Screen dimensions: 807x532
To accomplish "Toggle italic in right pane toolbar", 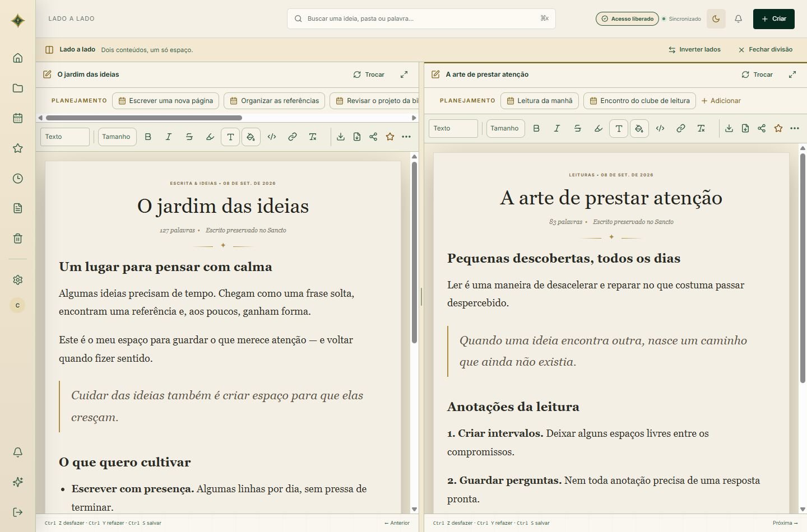I will click(x=557, y=128).
